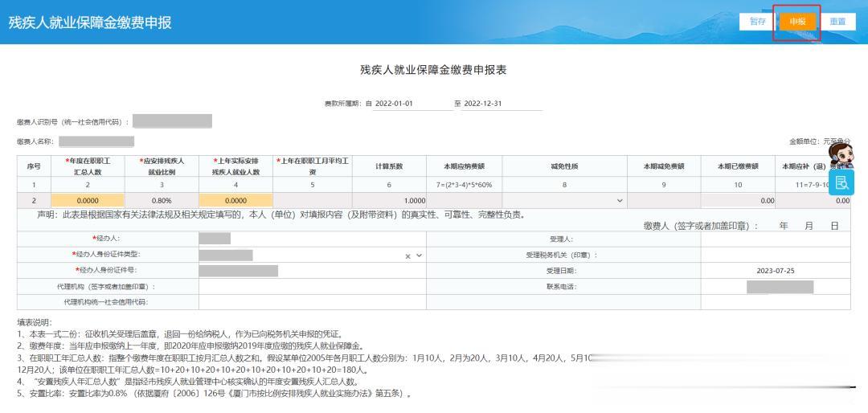The width and height of the screenshot is (868, 413).
Task: Focus the 上年实际安排残疾人就业人数 input cell
Action: (235, 201)
